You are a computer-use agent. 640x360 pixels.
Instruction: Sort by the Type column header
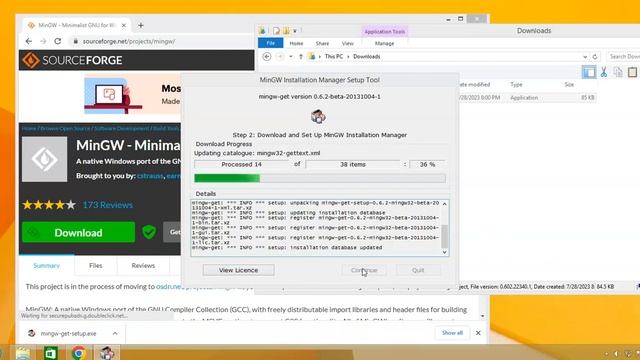pos(516,84)
